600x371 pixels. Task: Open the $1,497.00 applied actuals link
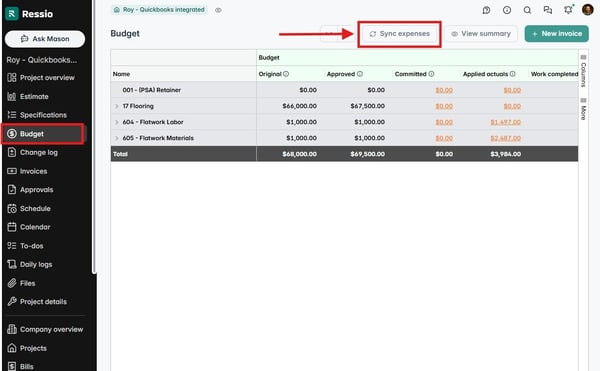coord(505,122)
